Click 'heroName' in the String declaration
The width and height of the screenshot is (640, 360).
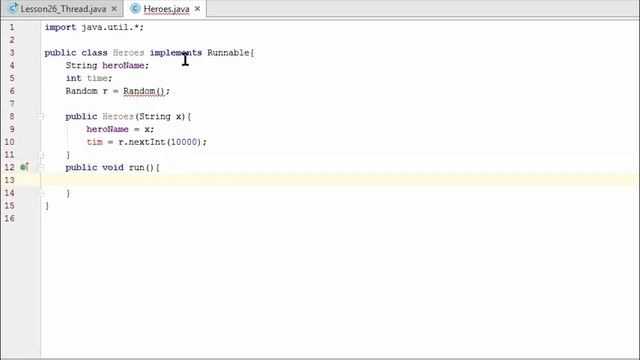point(123,65)
